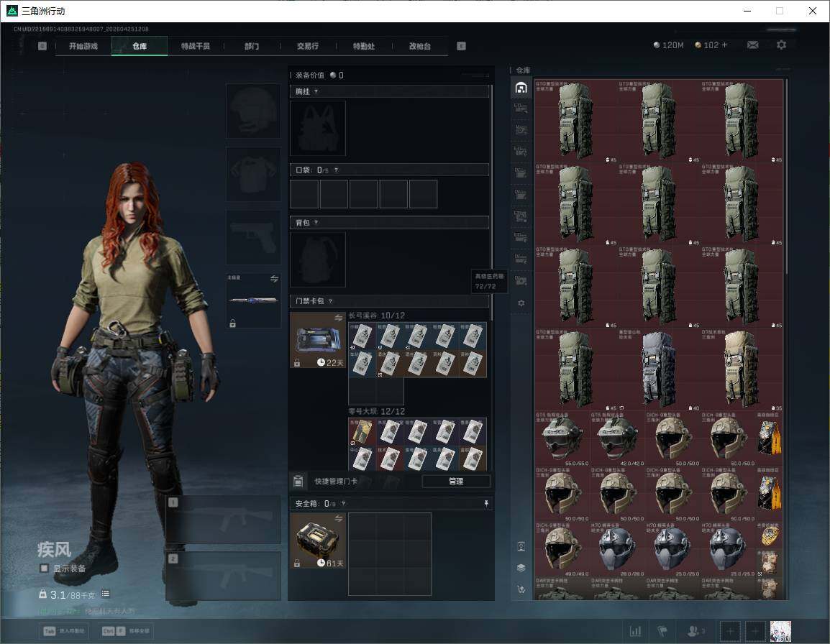Viewport: 830px width, 644px height.
Task: Click the player avatar in bottom bar
Action: point(780,631)
